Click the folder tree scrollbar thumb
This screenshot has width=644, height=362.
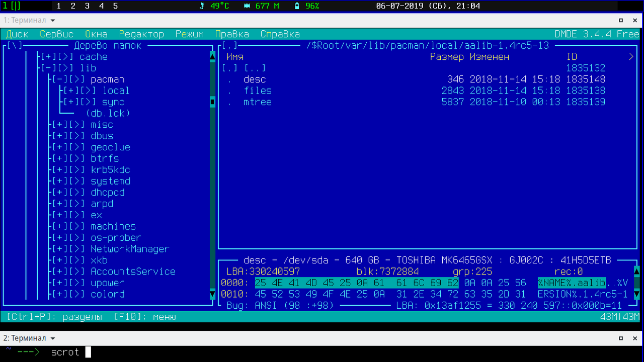(x=212, y=102)
